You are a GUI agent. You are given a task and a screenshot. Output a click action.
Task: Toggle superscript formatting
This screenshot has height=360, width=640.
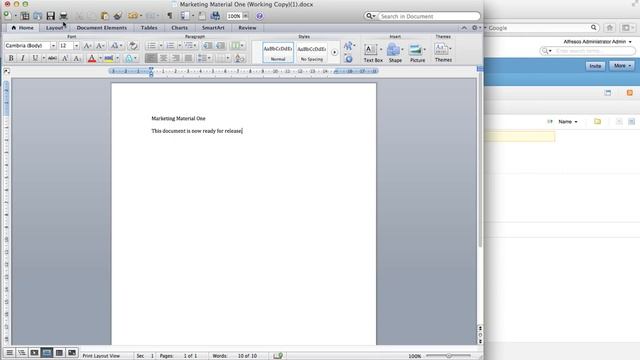(65, 58)
